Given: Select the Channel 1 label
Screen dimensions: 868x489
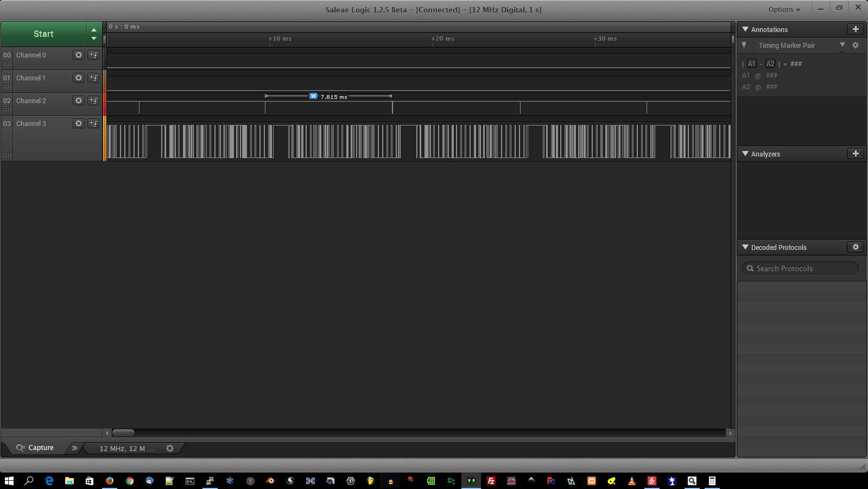Looking at the screenshot, I should coord(31,78).
